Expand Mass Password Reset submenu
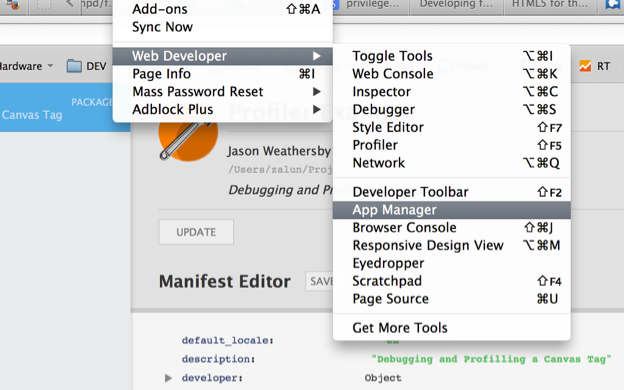 [222, 92]
